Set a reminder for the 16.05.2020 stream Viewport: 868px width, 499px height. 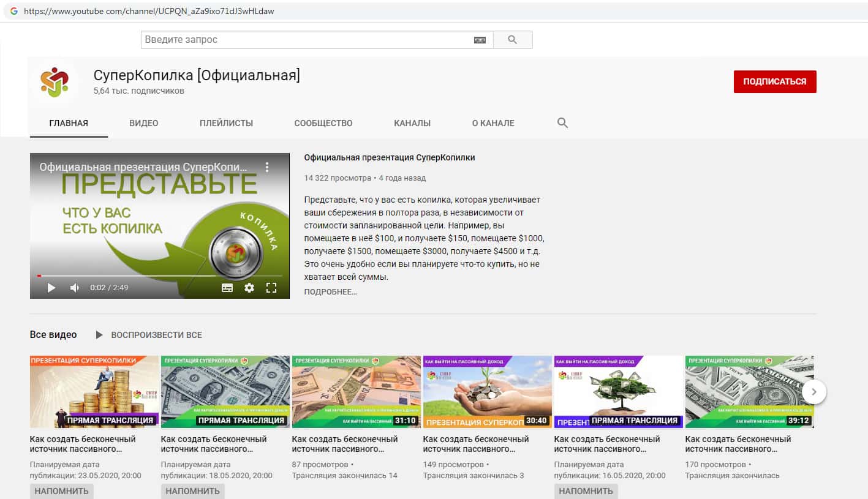pos(586,491)
